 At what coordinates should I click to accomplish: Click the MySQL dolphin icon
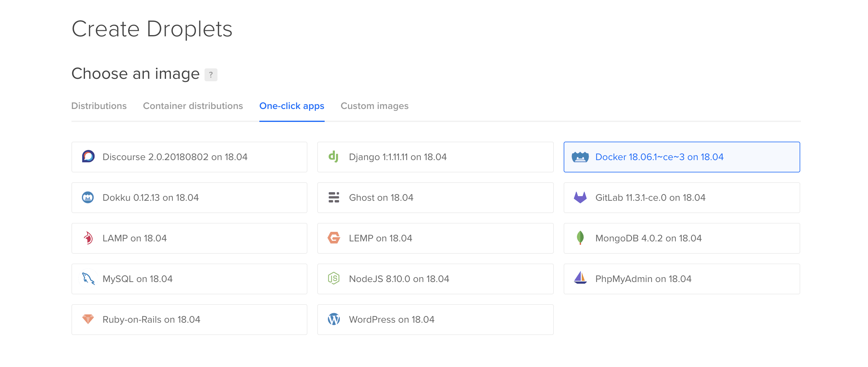pyautogui.click(x=88, y=279)
